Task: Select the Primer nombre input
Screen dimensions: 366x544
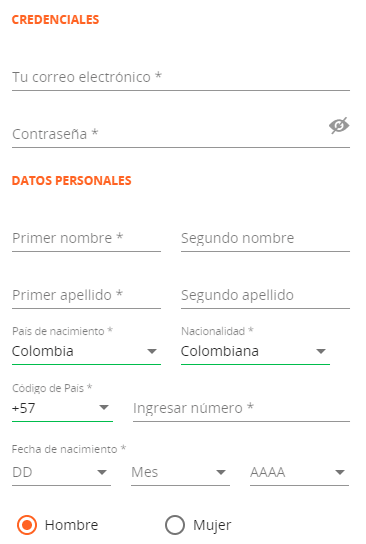Action: pos(86,238)
